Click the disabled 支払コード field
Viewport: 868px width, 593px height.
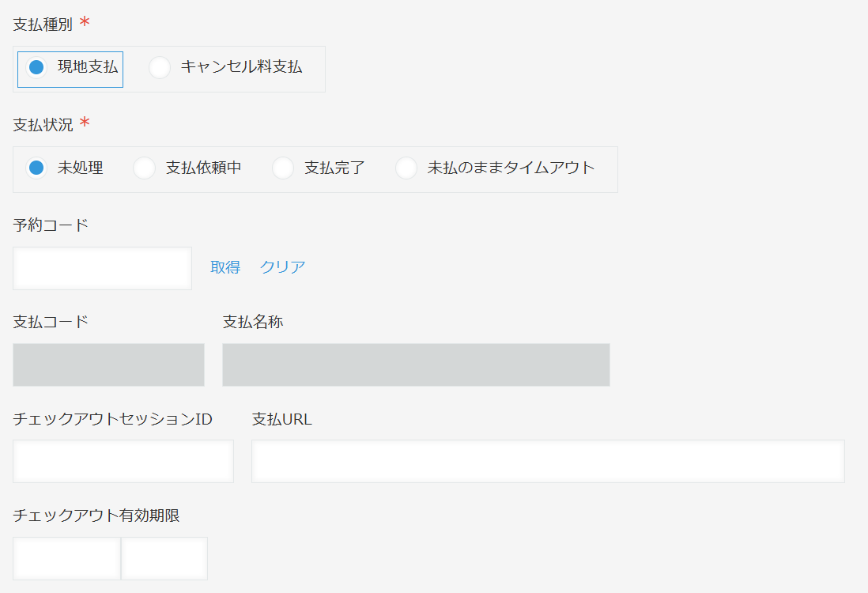click(108, 364)
